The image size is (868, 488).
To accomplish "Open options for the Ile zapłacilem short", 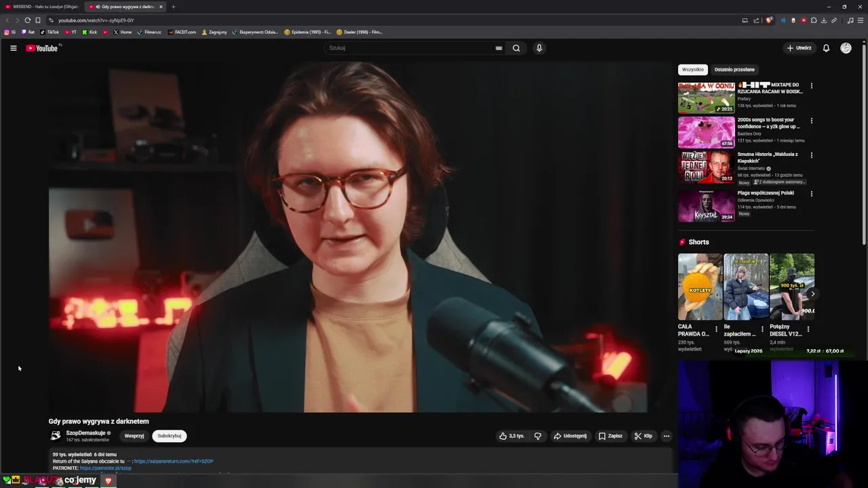I will coord(762,329).
